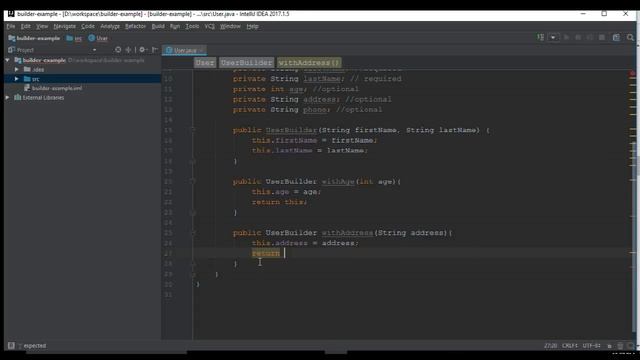Click the Run button in toolbar
This screenshot has width=640, height=360.
coord(566,38)
